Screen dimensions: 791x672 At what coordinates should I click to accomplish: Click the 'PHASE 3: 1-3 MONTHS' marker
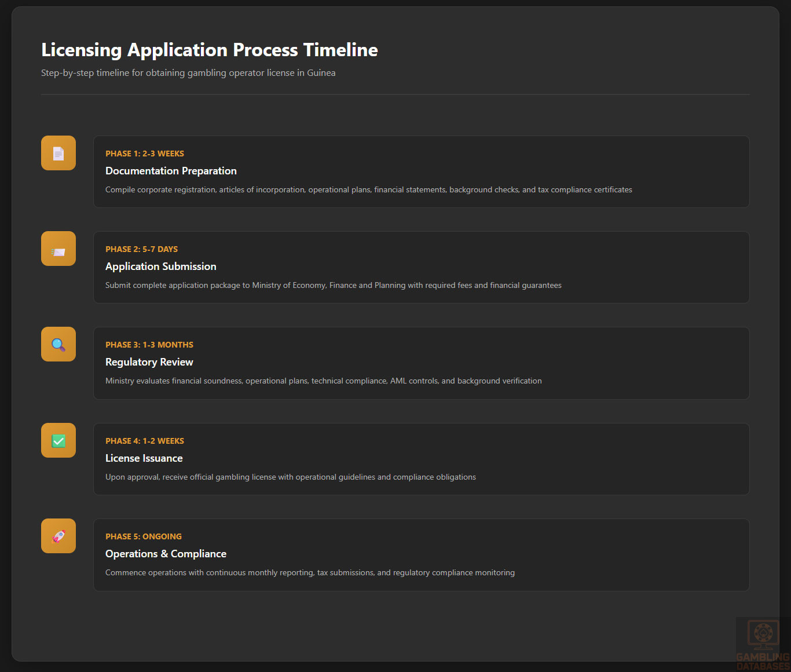149,345
